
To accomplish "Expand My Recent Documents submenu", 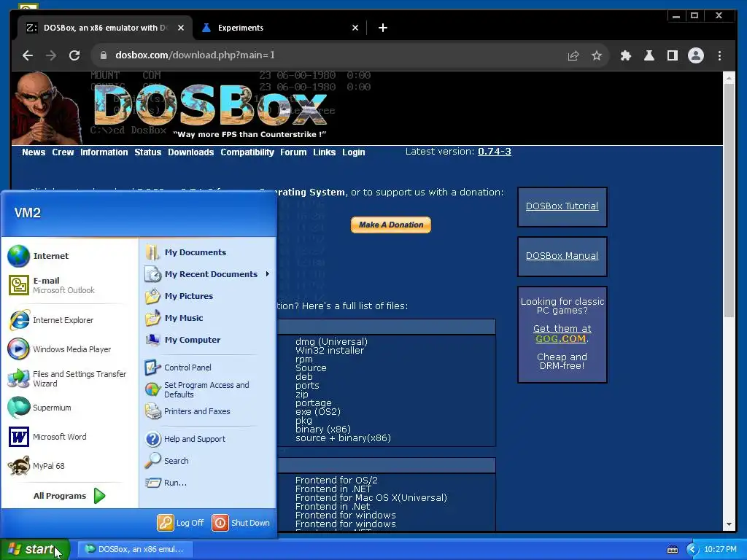I will click(x=207, y=274).
